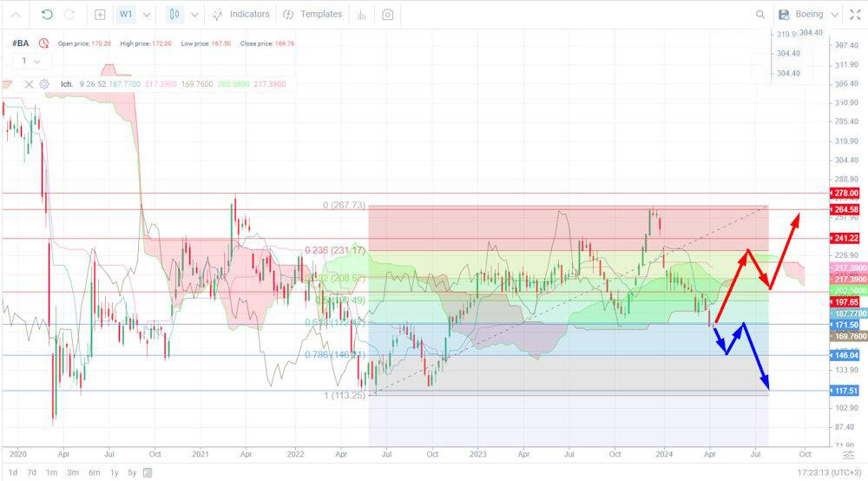Click the #BA symbol label
This screenshot has width=868, height=481.
tap(21, 43)
